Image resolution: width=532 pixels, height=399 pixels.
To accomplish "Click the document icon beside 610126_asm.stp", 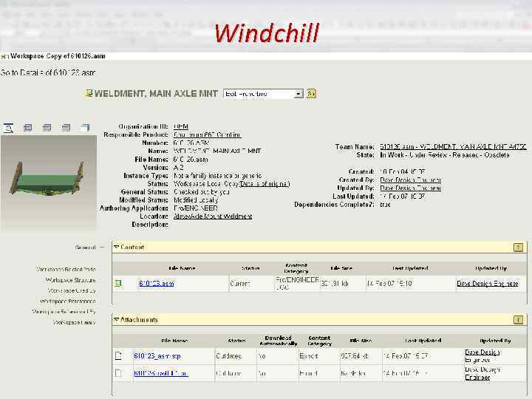I will 118,355.
